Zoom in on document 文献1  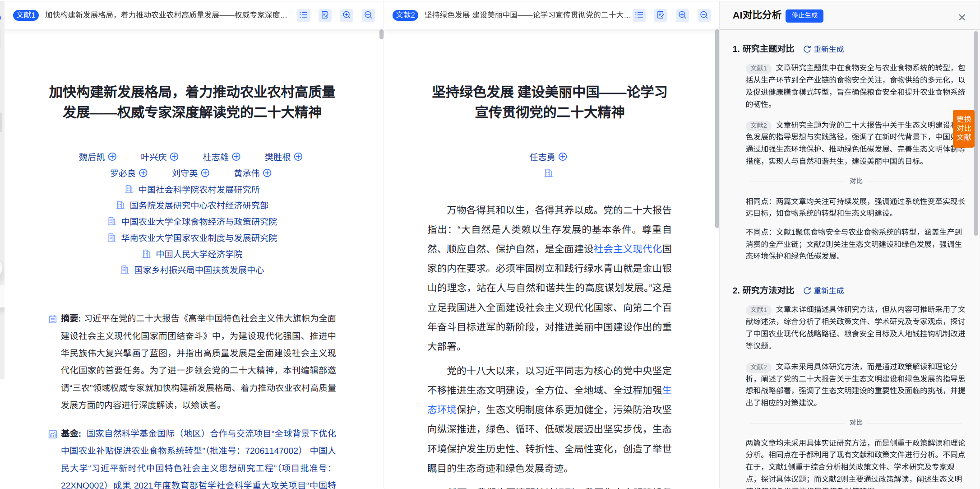347,15
